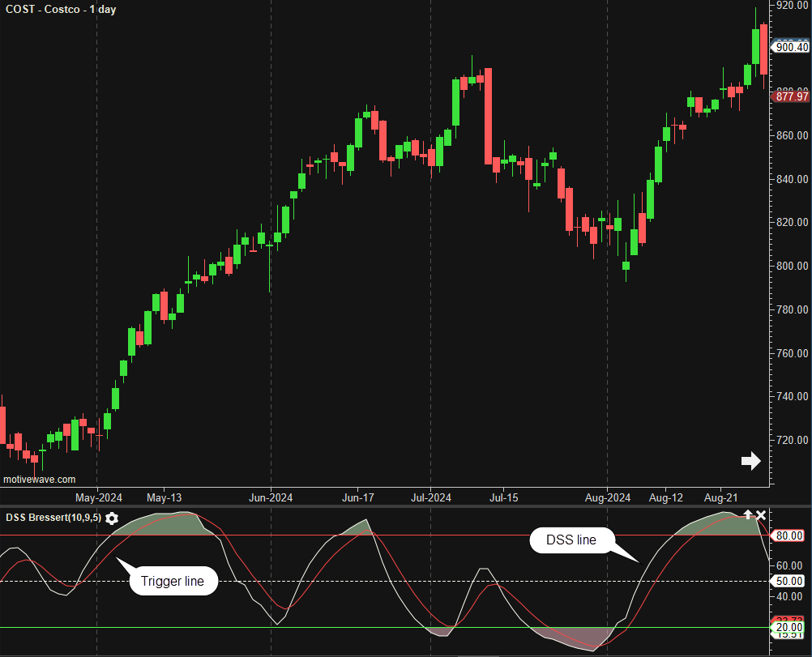Click Aug-2024 on the time axis

coord(608,497)
